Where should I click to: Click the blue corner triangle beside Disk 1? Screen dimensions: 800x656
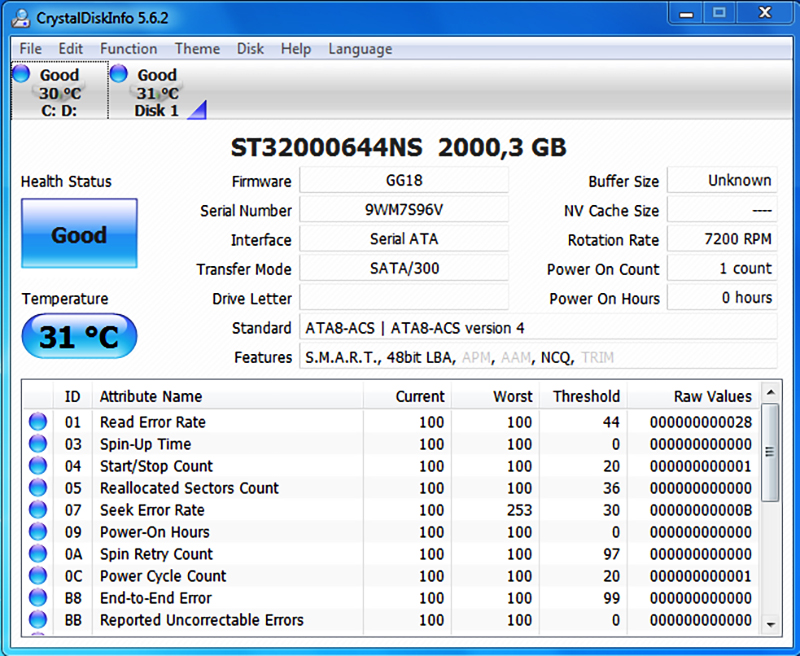coord(196,110)
